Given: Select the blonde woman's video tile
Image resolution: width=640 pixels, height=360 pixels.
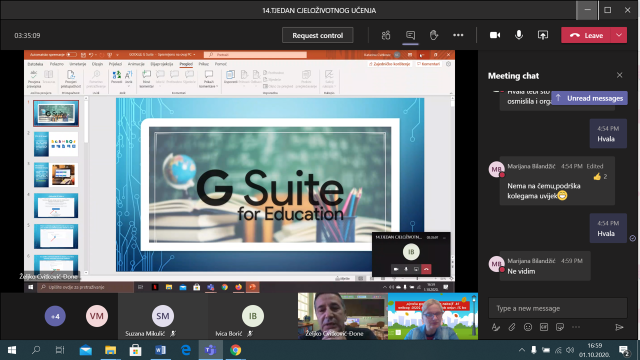Looking at the screenshot, I should pos(433,316).
